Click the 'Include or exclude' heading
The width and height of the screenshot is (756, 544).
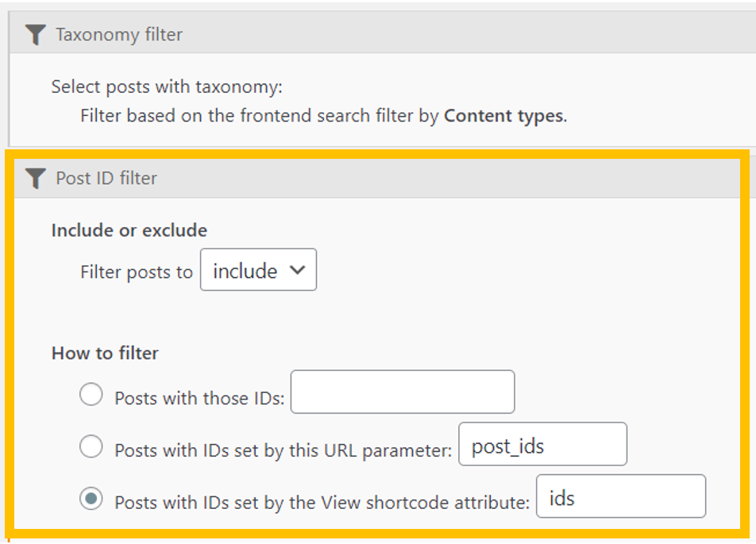pyautogui.click(x=129, y=230)
